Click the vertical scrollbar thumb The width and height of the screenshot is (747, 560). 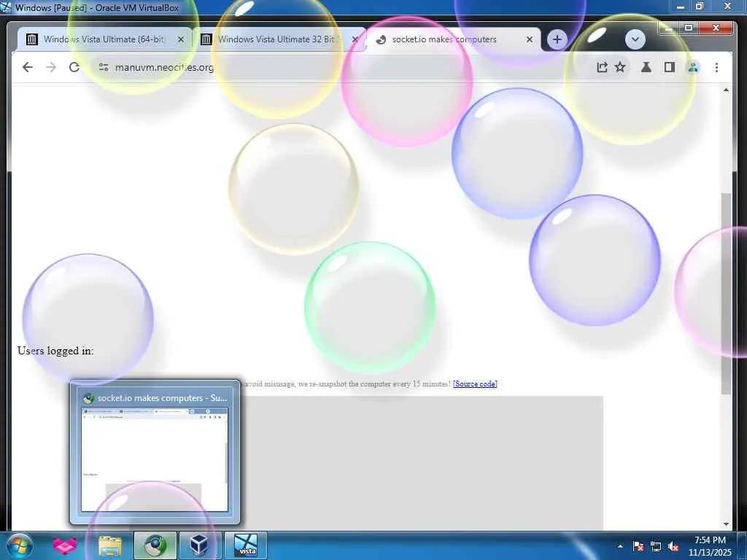[726, 293]
